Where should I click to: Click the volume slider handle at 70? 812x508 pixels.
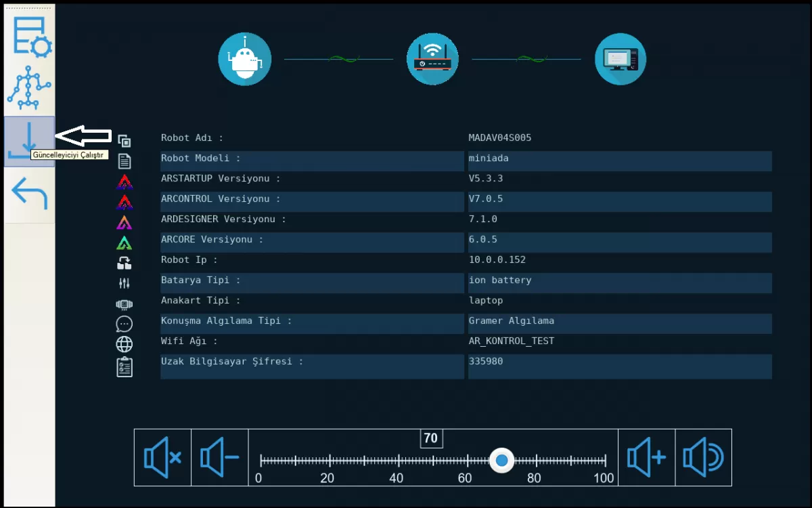click(501, 461)
